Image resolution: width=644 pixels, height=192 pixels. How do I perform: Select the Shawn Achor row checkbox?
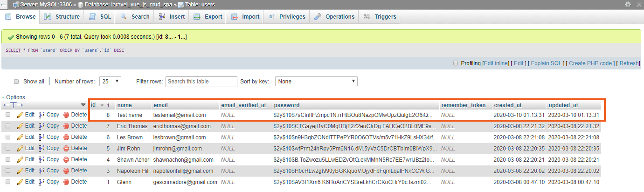[8, 159]
